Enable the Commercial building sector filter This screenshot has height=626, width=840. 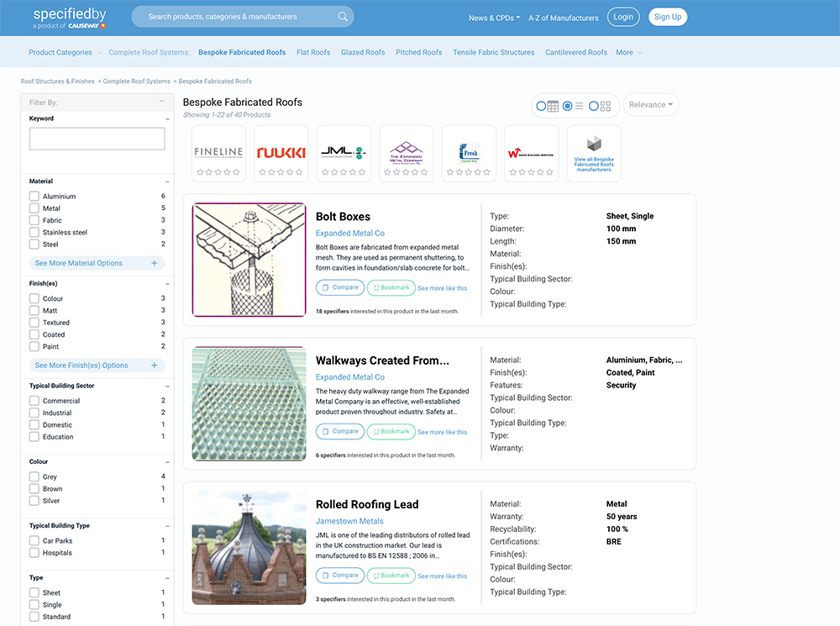click(34, 401)
